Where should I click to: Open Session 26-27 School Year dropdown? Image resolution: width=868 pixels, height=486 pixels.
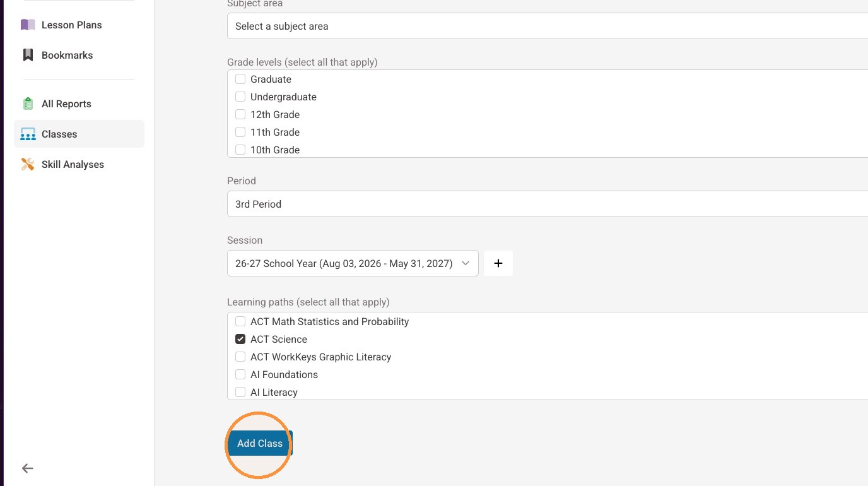point(353,263)
